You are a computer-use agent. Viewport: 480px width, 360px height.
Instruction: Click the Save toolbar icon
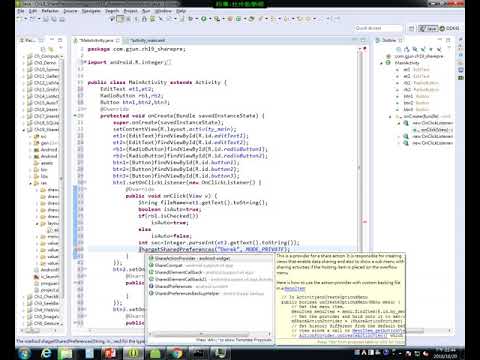point(46,19)
